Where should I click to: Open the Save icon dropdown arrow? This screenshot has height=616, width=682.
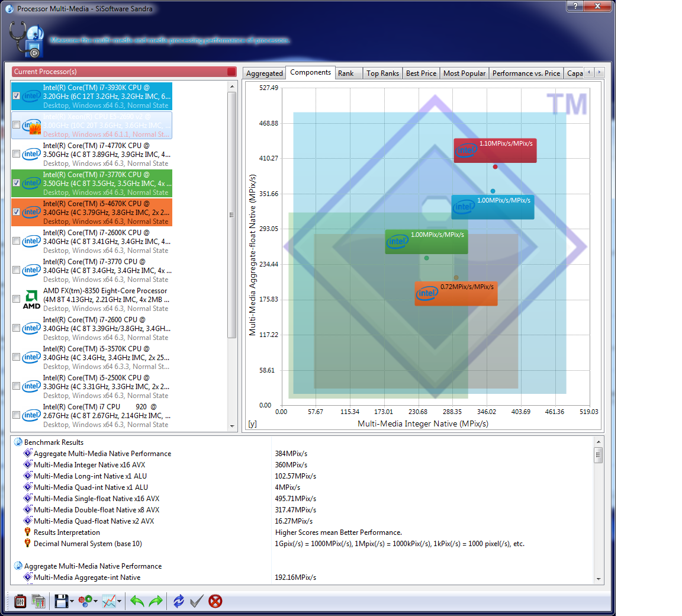coord(72,602)
